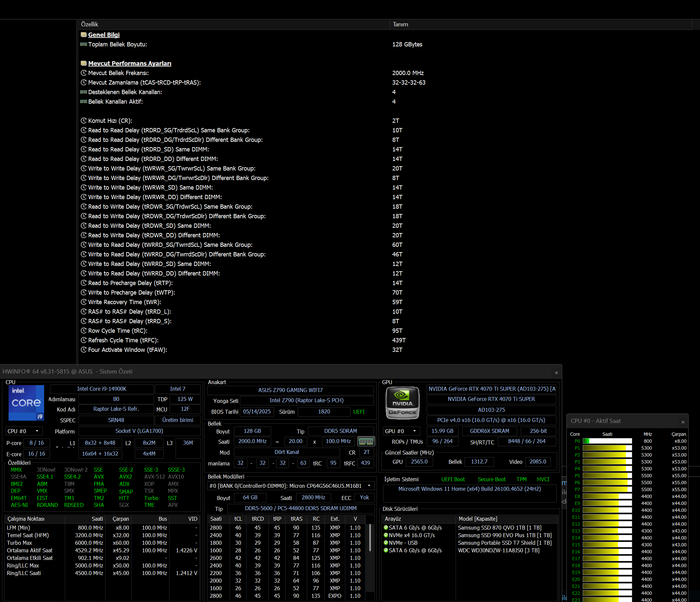Open the GPU #0 selector dropdown
This screenshot has height=602, width=700.
pos(402,431)
